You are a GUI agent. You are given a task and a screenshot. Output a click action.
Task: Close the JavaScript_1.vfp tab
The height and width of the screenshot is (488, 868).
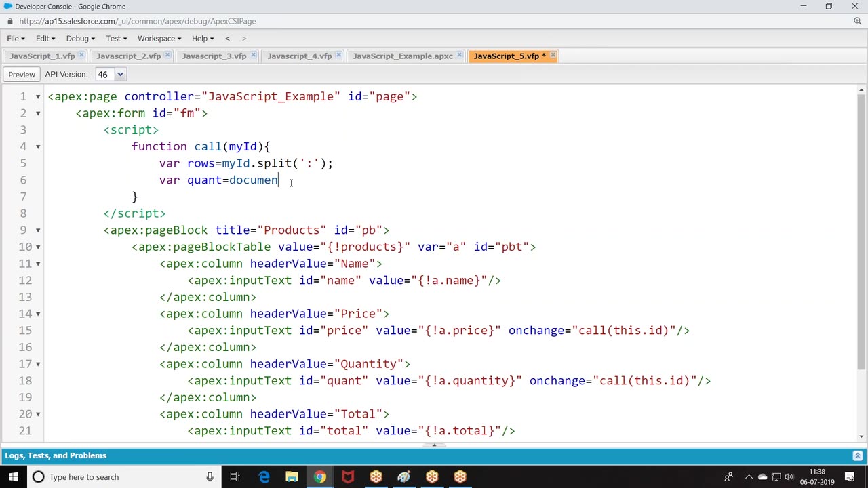click(81, 56)
